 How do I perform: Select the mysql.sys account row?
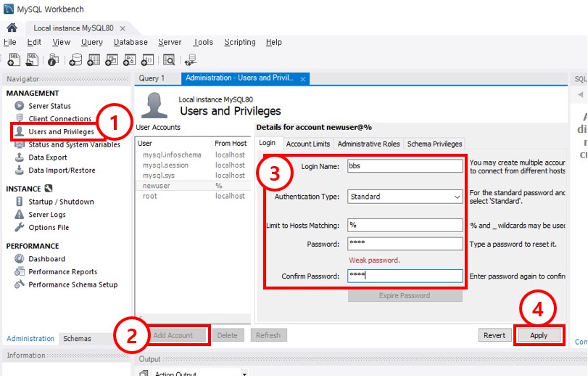(193, 176)
